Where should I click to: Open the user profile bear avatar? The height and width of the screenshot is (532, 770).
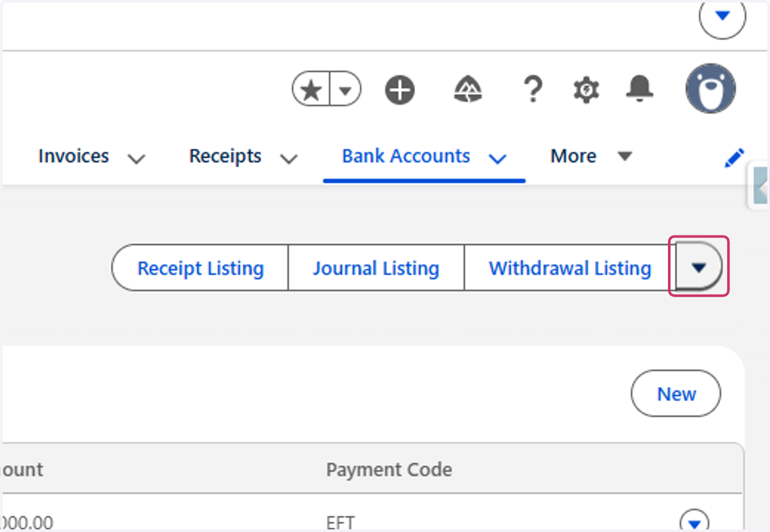click(710, 89)
